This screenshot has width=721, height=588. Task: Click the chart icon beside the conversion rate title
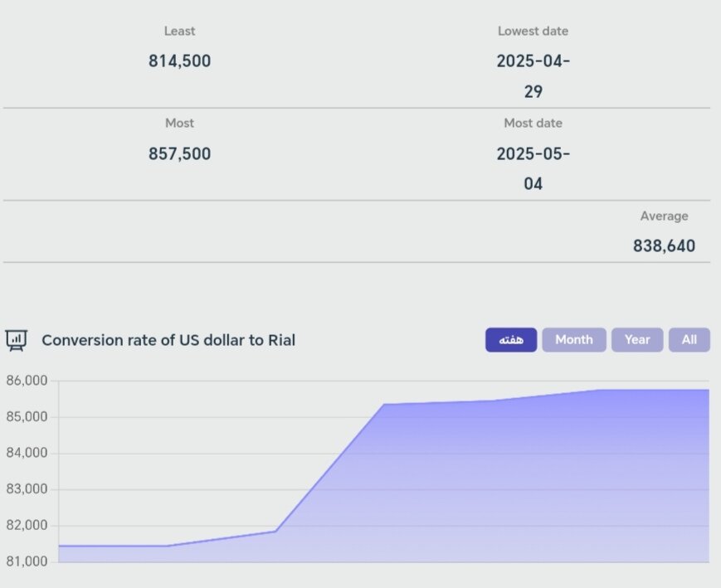point(17,340)
